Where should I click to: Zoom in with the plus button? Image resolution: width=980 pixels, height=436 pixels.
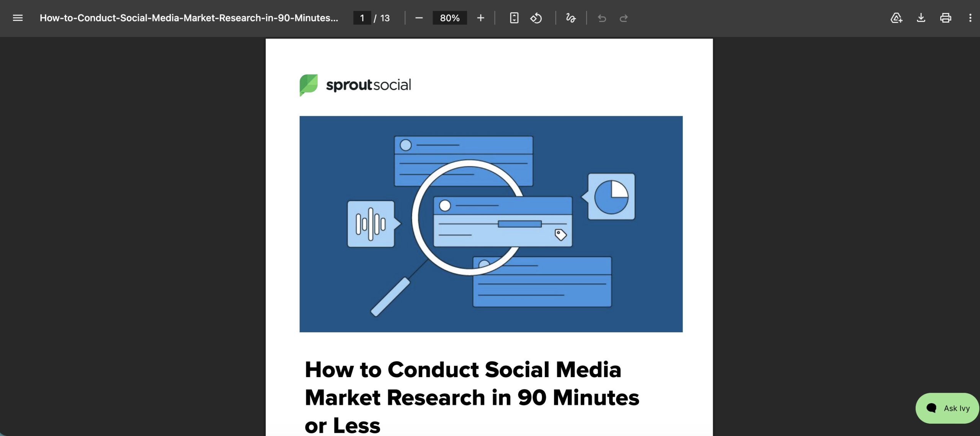coord(480,18)
